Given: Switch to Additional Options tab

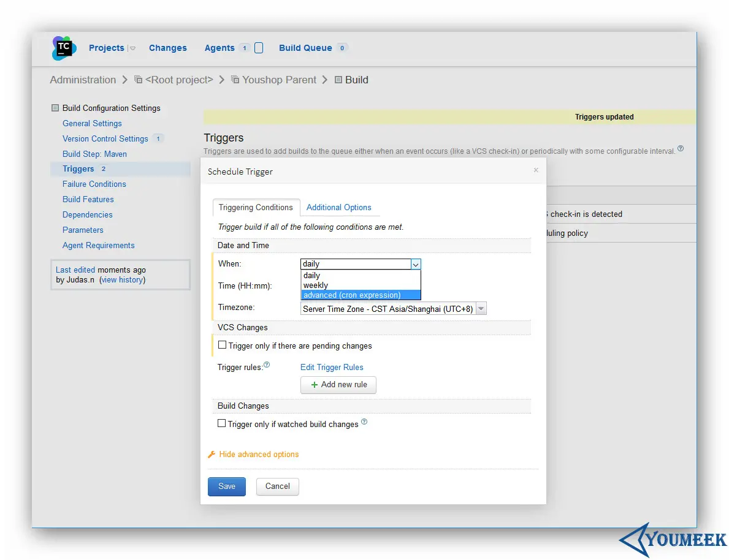Looking at the screenshot, I should coord(338,207).
